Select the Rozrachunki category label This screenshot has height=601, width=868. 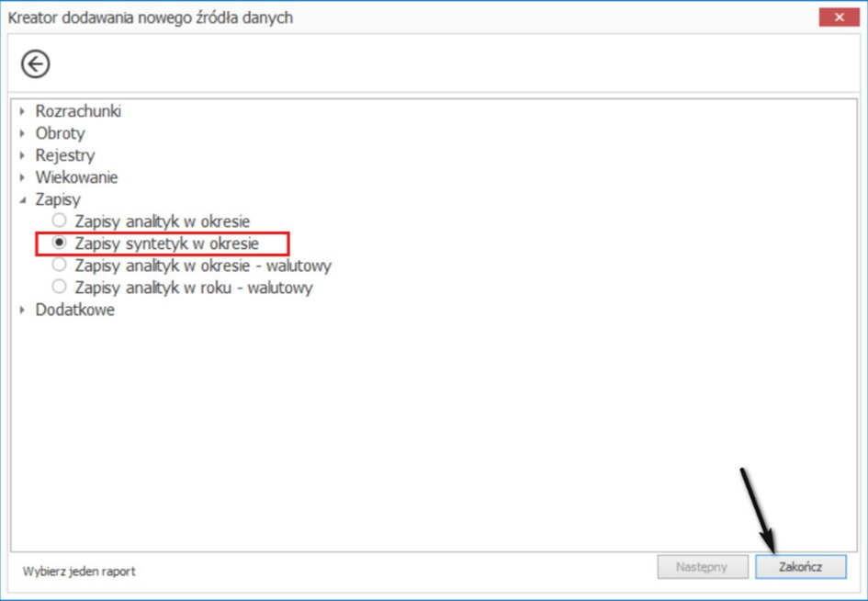[78, 111]
